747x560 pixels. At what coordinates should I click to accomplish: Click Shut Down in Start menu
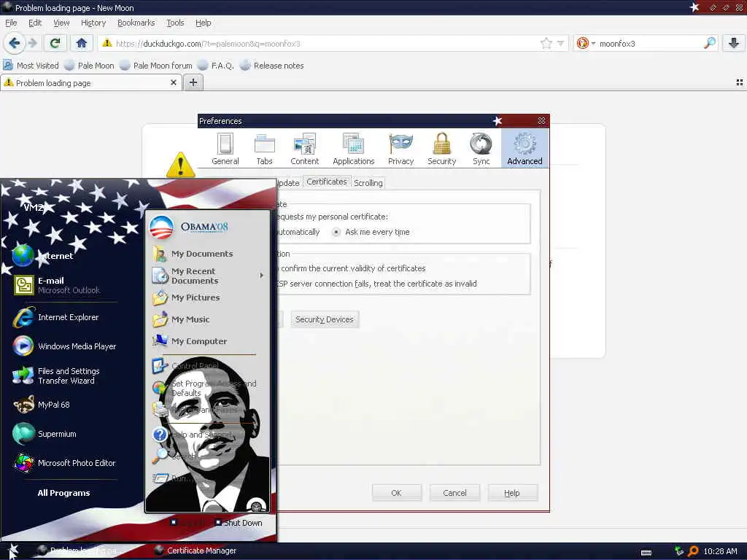tap(239, 522)
